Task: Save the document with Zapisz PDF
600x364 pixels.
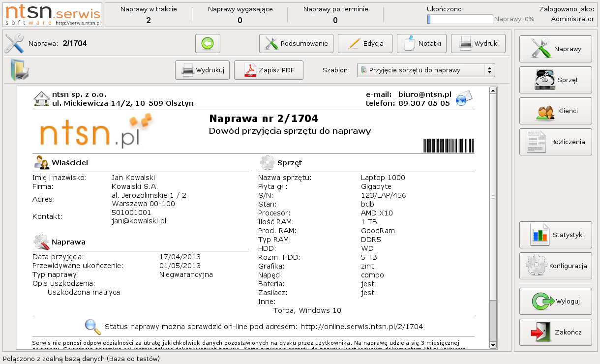Action: pos(269,70)
